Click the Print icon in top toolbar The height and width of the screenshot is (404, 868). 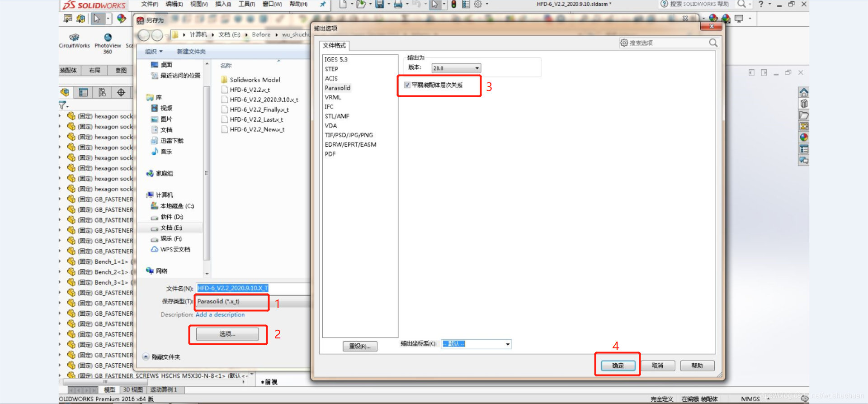click(398, 5)
